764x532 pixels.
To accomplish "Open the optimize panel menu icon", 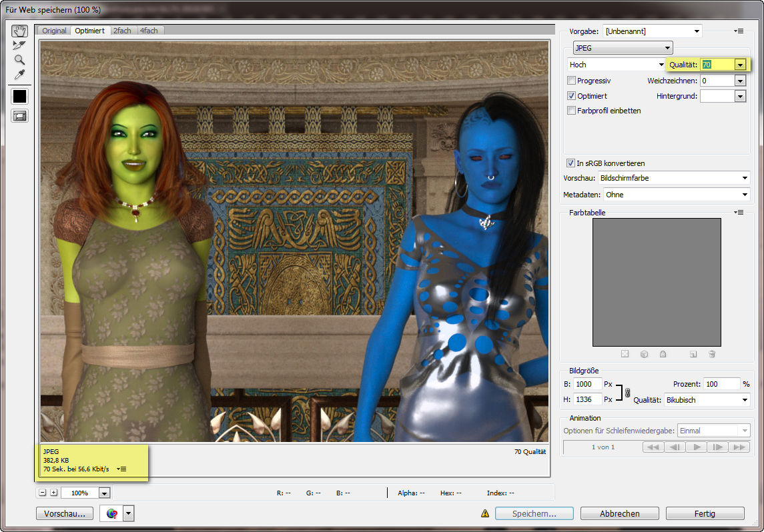I will 739,31.
